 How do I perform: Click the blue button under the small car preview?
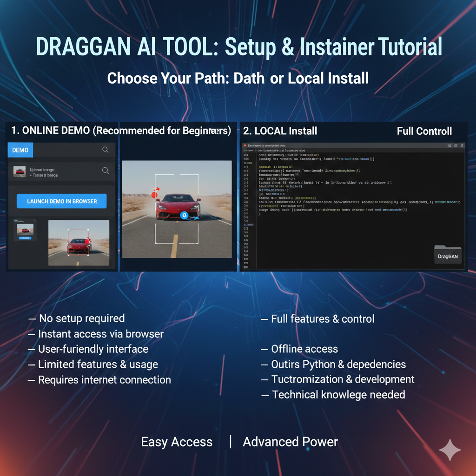pyautogui.click(x=25, y=238)
